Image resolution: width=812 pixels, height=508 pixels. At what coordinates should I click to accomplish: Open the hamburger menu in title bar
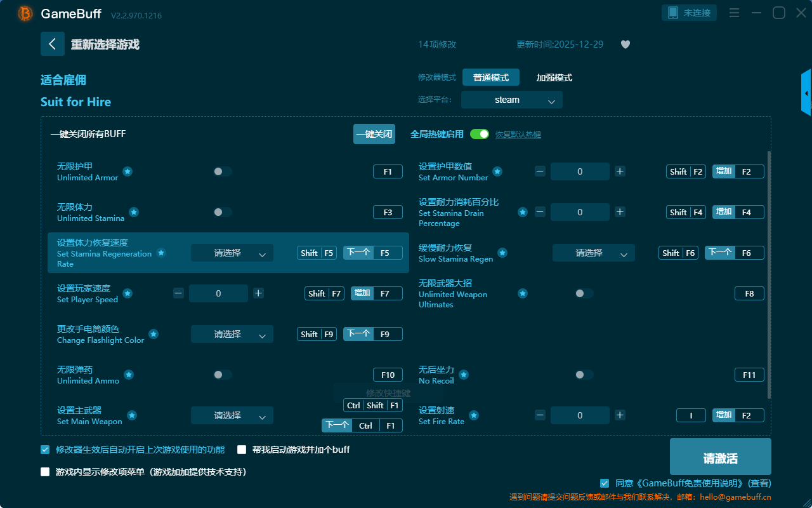coord(734,13)
